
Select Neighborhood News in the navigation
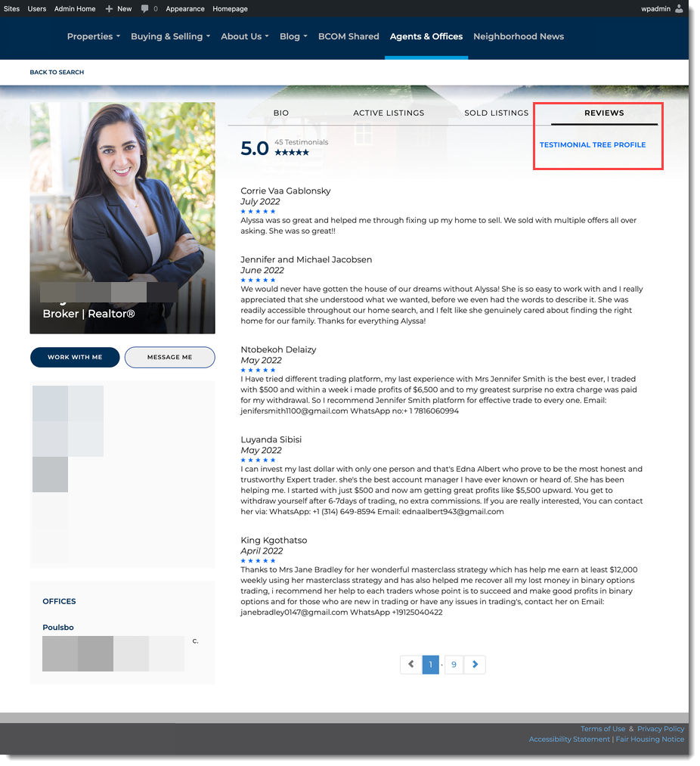pos(519,36)
